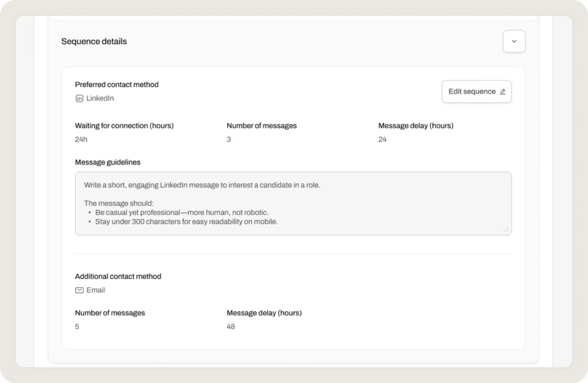Click the Preferred contact method label

pyautogui.click(x=117, y=85)
